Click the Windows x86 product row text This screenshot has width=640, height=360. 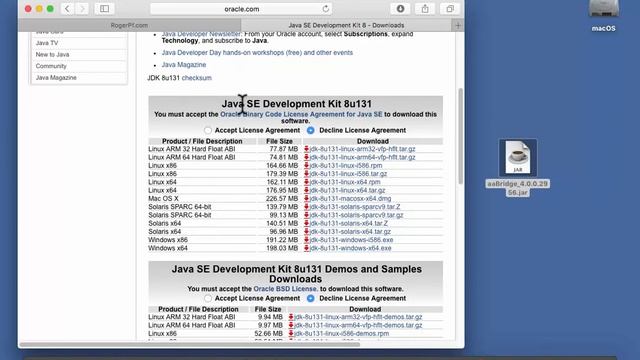pyautogui.click(x=168, y=240)
